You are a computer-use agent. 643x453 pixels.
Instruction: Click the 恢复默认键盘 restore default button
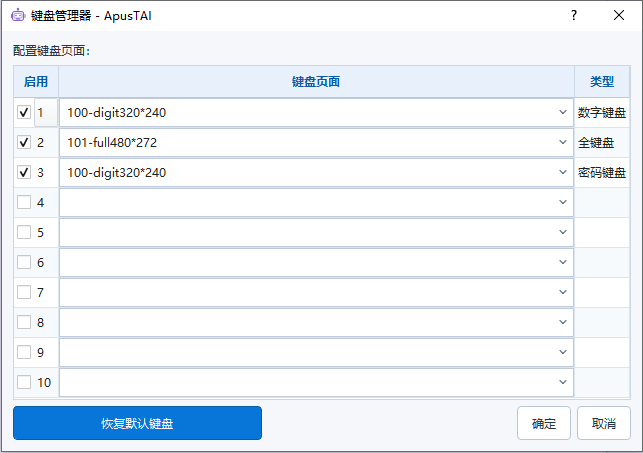point(137,423)
